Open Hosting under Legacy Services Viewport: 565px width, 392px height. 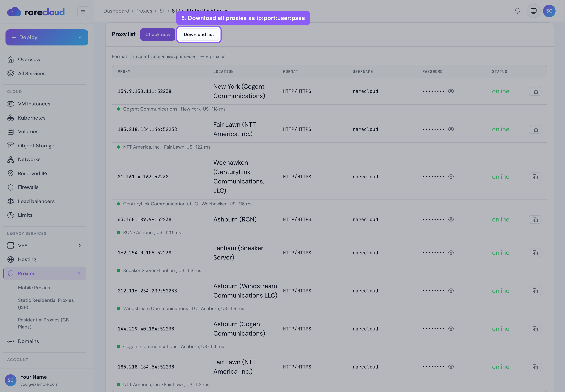45,259
